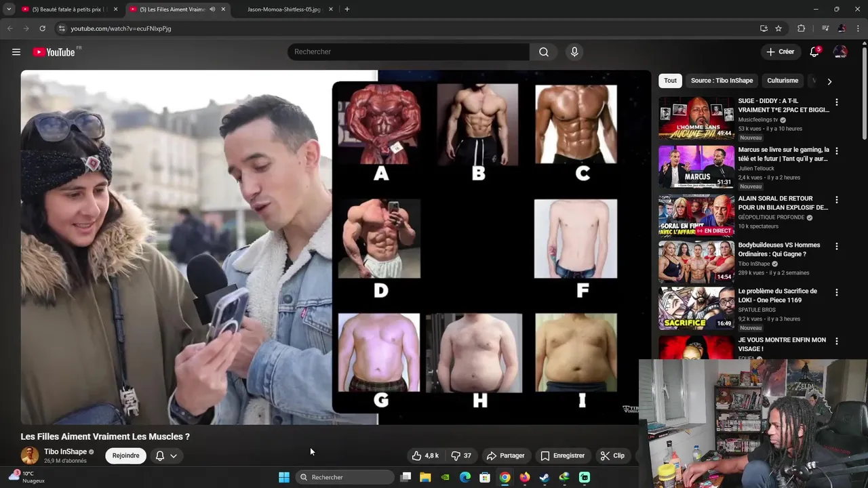The height and width of the screenshot is (488, 868).
Task: Open Chrome extensions puzzle icon
Action: 801,28
